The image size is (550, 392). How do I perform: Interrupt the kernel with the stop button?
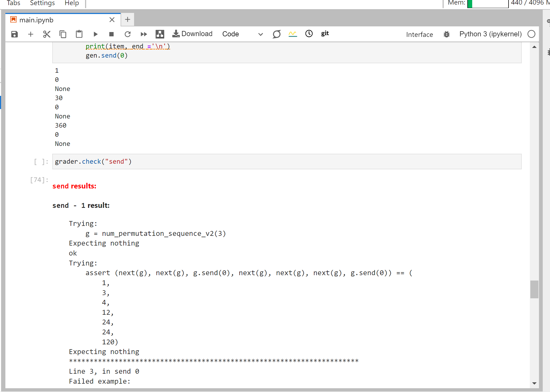pyautogui.click(x=111, y=34)
